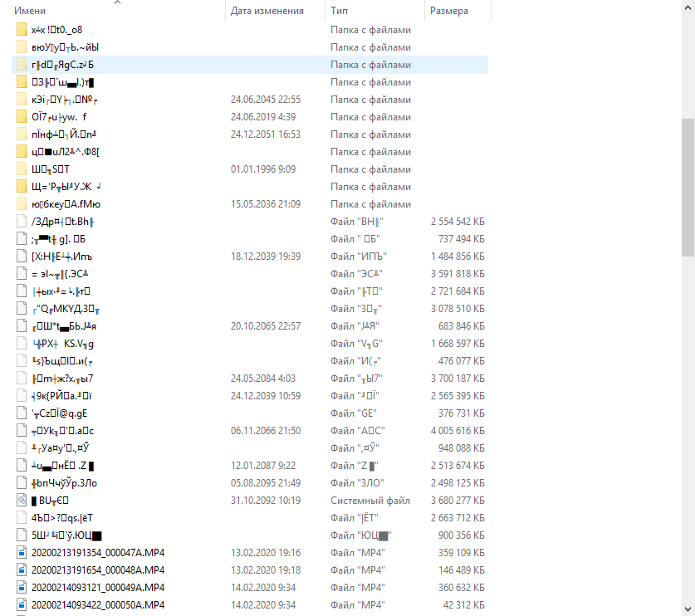The width and height of the screenshot is (695, 616).
Task: Sort by the "Имени" column header
Action: pyautogui.click(x=30, y=12)
